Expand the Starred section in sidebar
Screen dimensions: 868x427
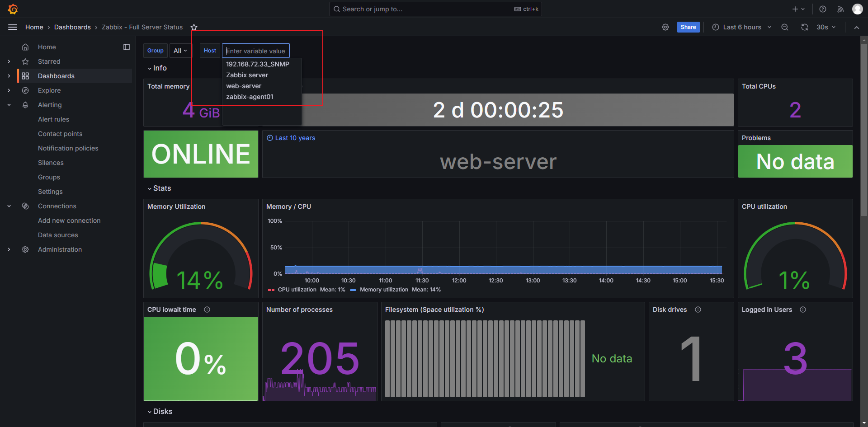tap(9, 61)
